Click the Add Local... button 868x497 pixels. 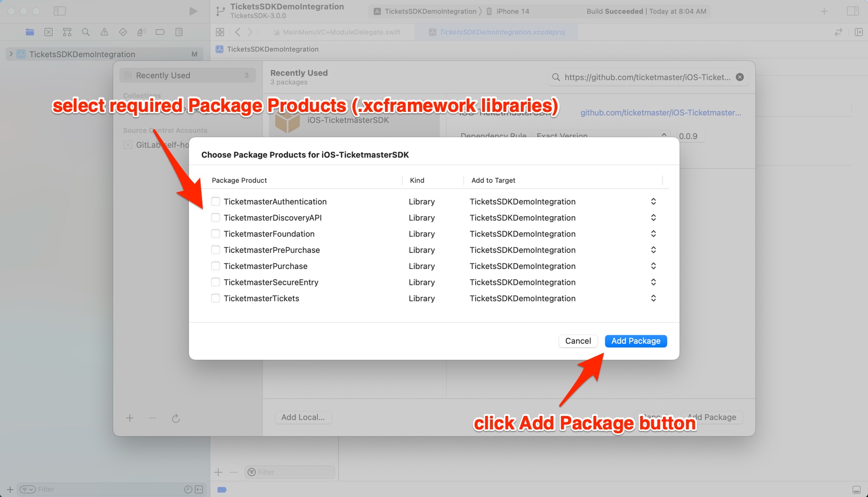[303, 417]
